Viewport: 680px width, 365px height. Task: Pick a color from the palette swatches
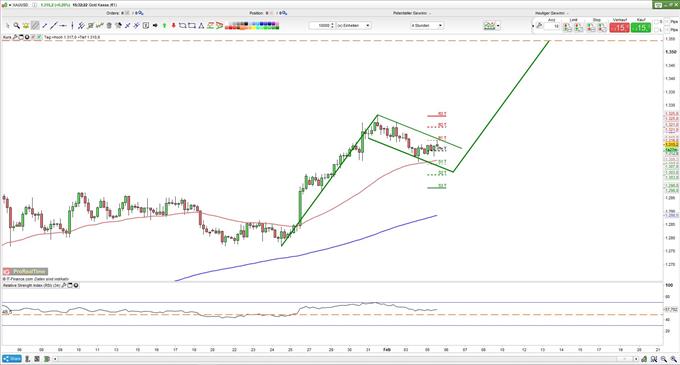point(252,26)
